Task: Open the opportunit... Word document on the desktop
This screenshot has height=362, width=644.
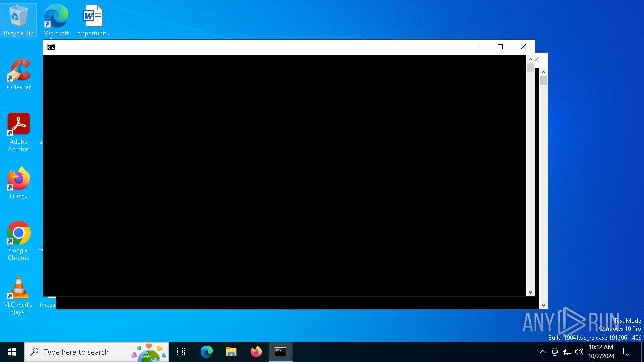Action: 94,20
